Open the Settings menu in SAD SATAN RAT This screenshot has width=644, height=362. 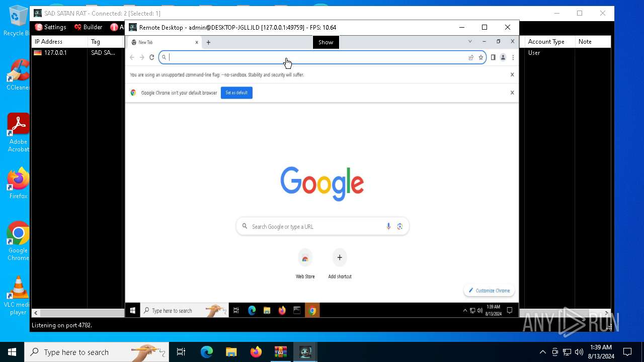50,27
